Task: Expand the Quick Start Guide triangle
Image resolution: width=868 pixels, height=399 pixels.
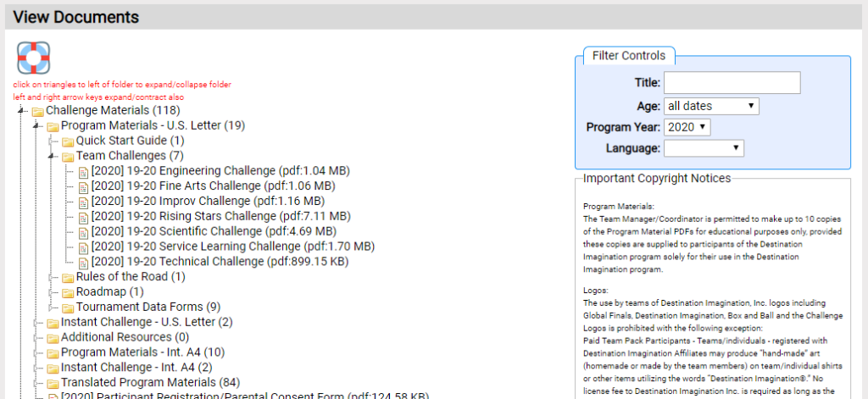Action: 52,141
